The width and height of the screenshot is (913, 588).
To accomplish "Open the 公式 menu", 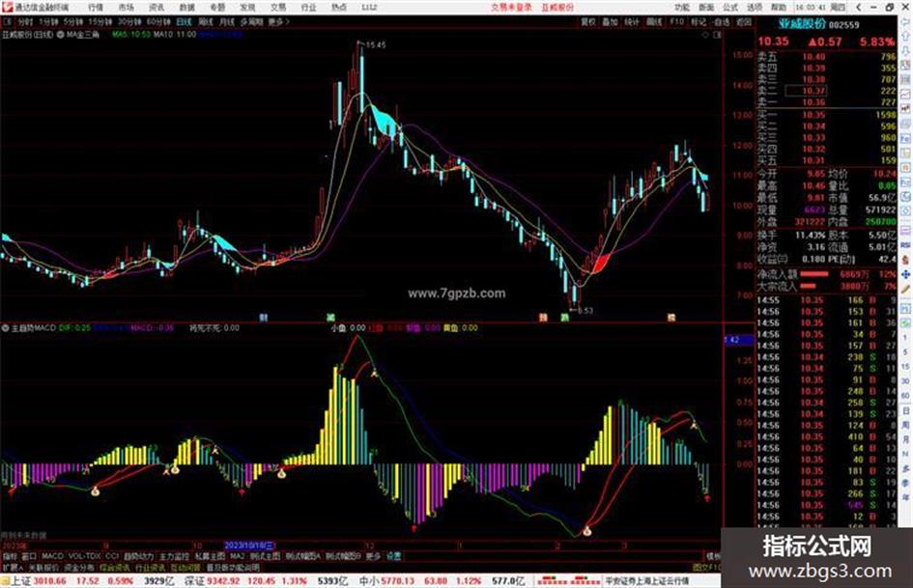I will coord(730,7).
